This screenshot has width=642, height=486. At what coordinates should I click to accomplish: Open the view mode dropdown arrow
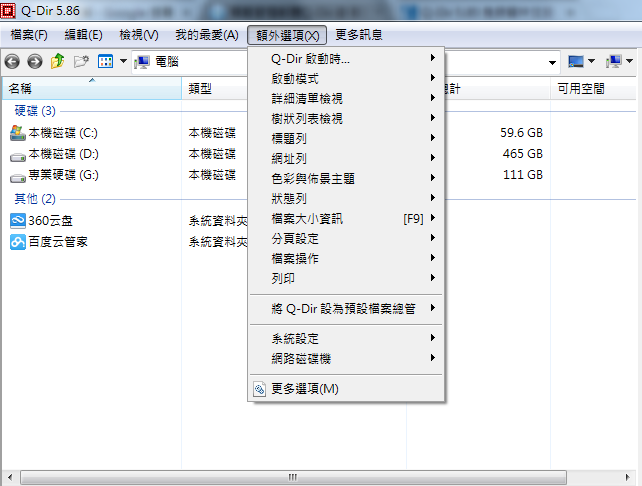123,61
